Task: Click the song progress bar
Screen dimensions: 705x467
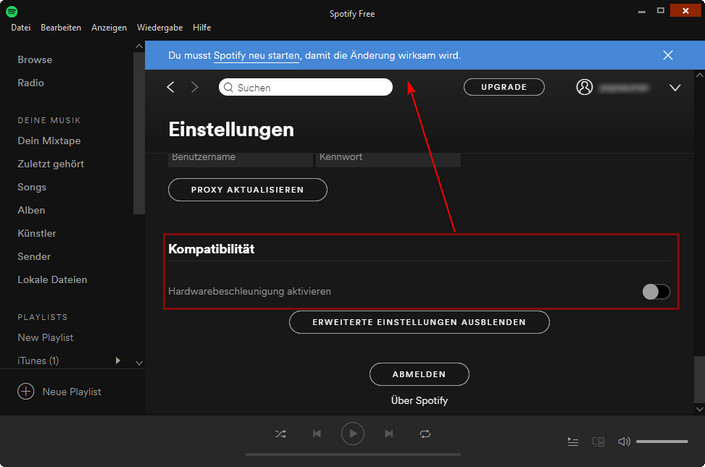Action: tap(352, 454)
